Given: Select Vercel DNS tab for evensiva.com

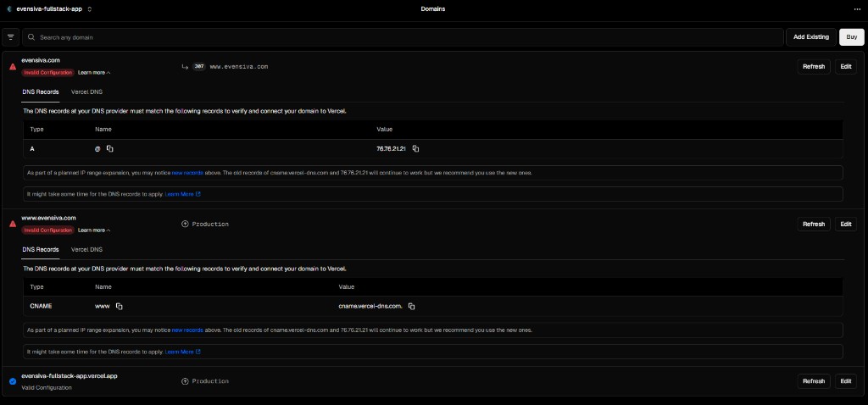Looking at the screenshot, I should (x=87, y=92).
